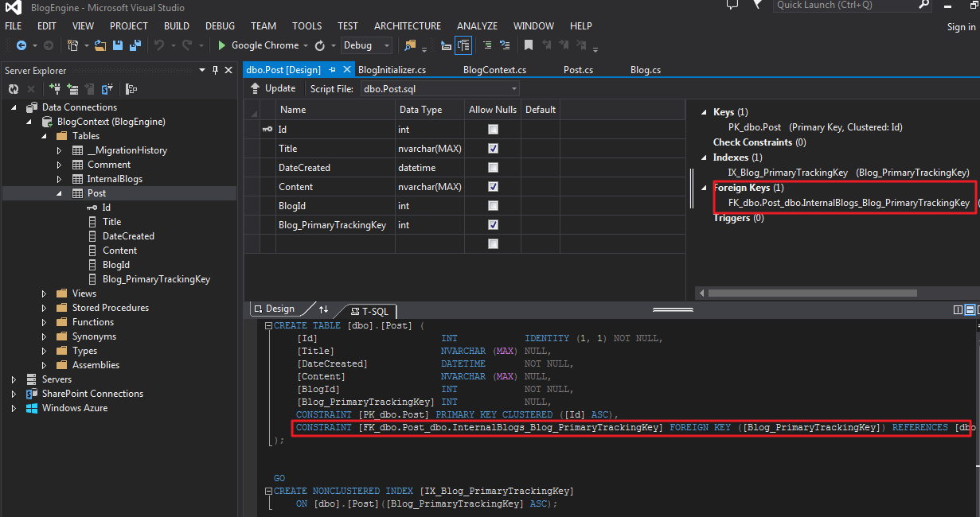
Task: Click the Undo arrow icon
Action: click(x=159, y=46)
